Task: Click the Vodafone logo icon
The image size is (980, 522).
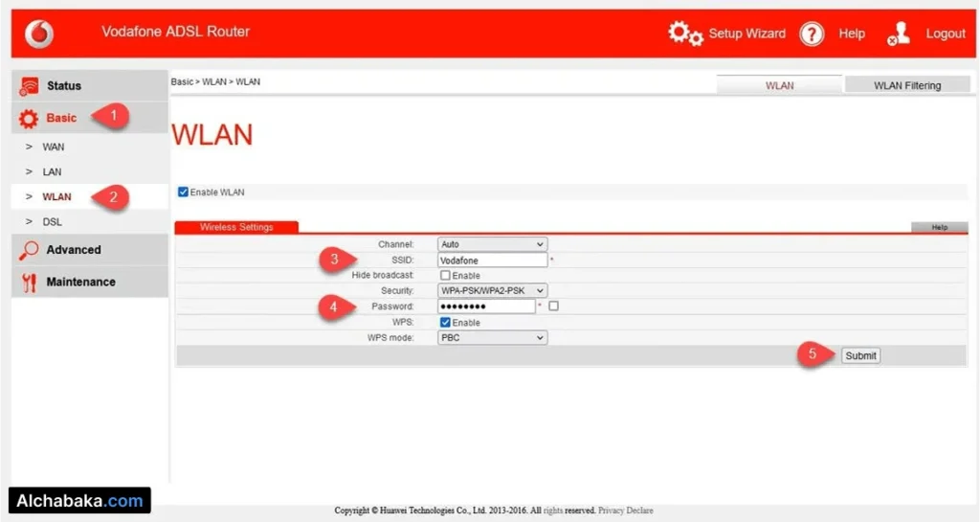Action: [38, 34]
